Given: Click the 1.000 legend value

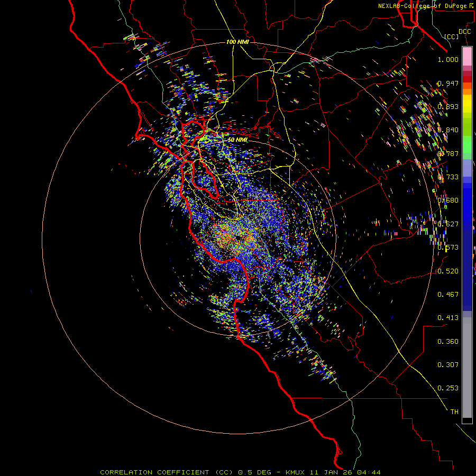Looking at the screenshot, I should 448,59.
